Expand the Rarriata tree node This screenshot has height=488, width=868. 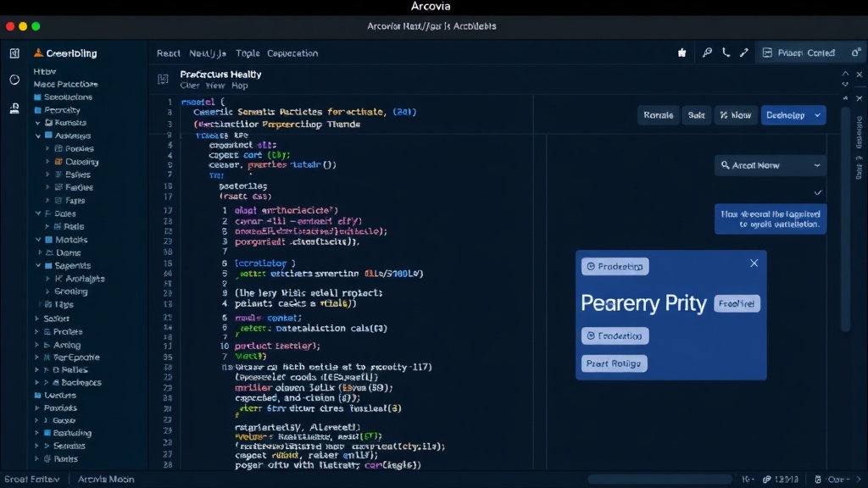click(x=38, y=123)
